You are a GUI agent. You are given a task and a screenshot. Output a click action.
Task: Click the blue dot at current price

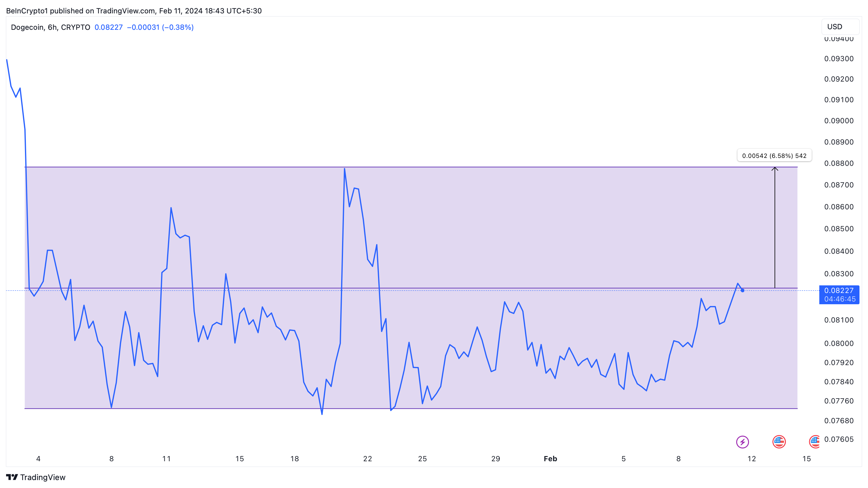pyautogui.click(x=742, y=291)
